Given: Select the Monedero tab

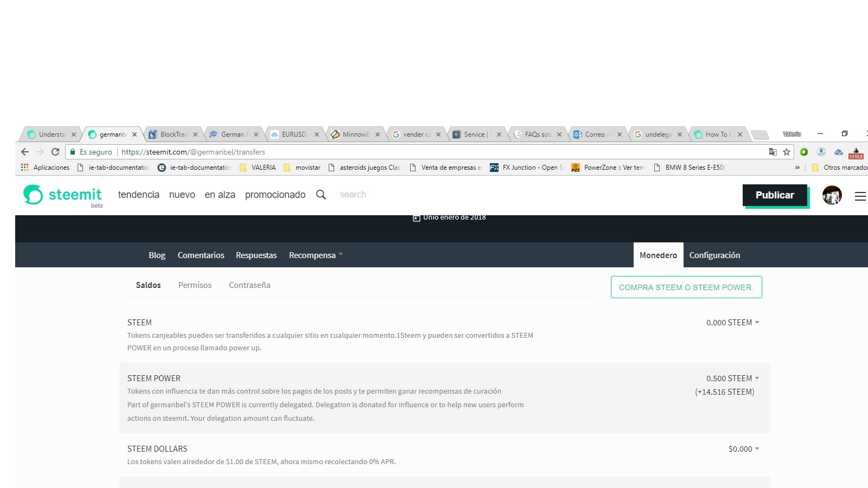Looking at the screenshot, I should (x=658, y=255).
